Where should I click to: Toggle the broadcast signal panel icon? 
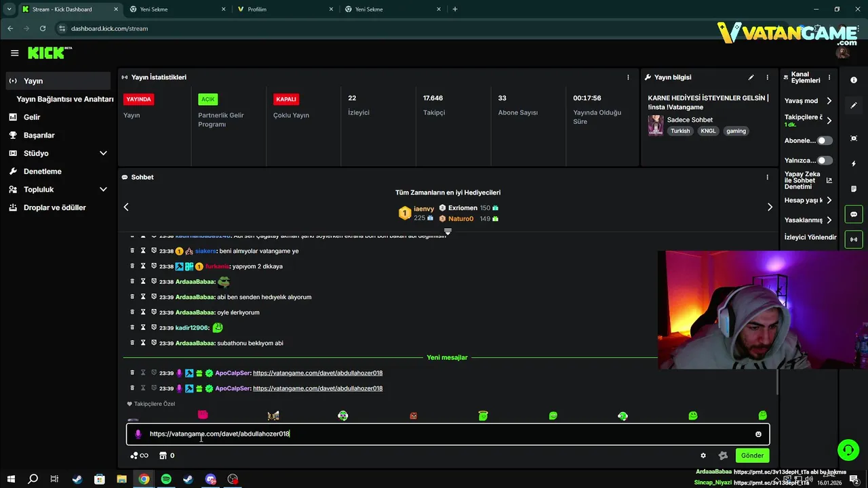(854, 239)
